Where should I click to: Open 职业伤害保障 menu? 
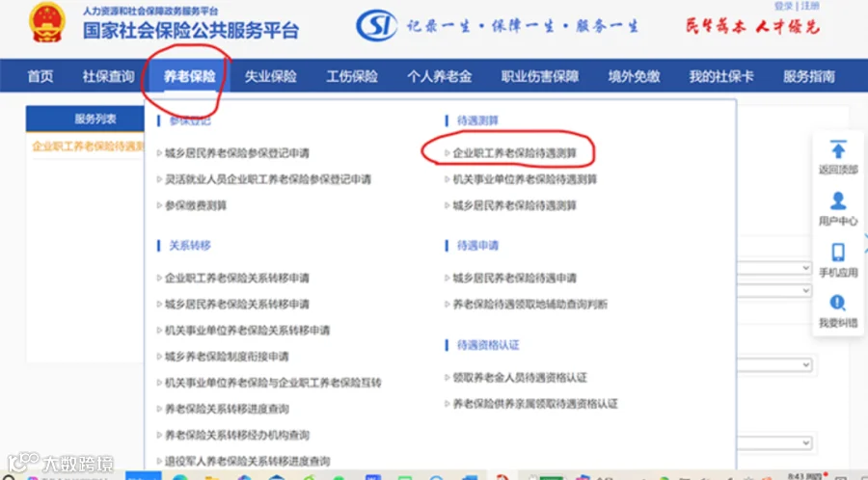540,76
